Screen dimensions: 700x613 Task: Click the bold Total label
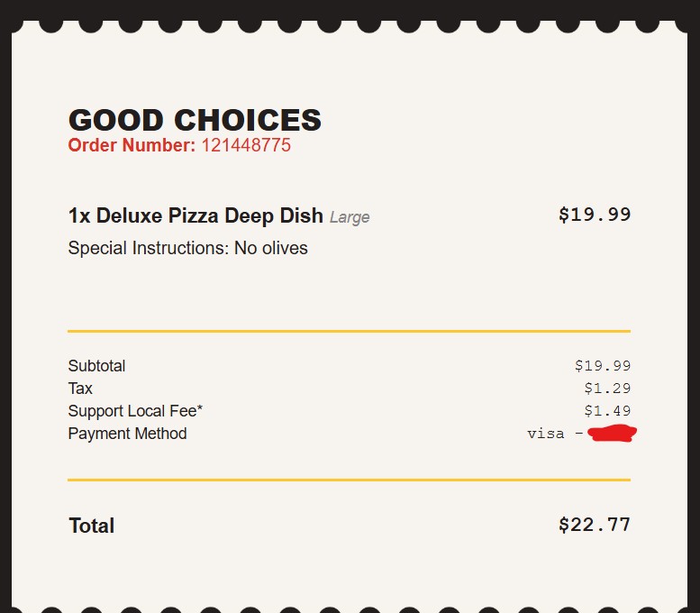pyautogui.click(x=91, y=526)
